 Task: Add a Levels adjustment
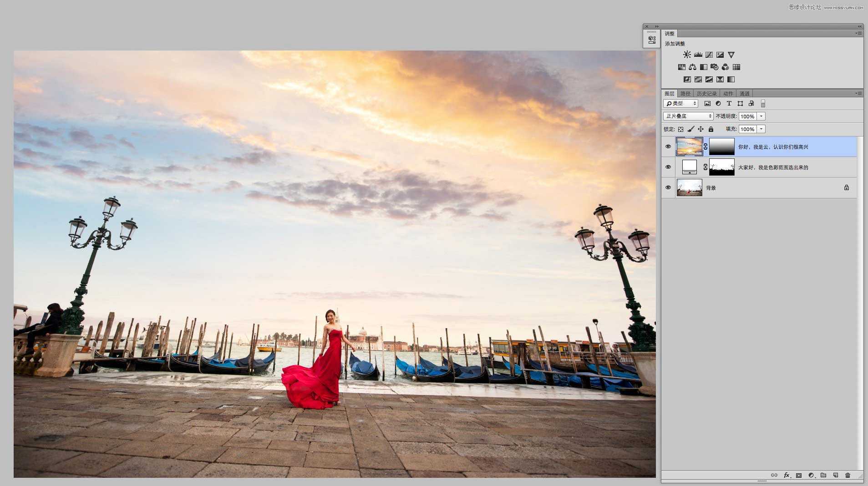tap(698, 55)
